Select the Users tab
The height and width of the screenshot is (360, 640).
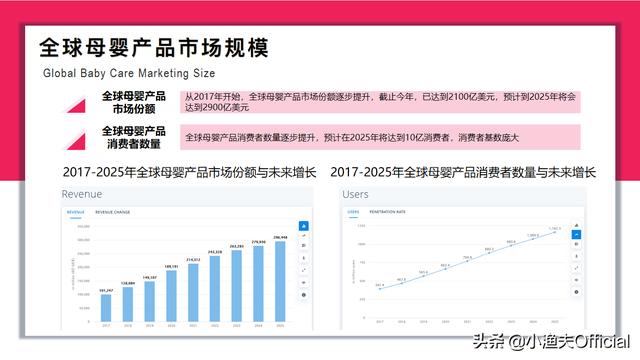click(353, 212)
